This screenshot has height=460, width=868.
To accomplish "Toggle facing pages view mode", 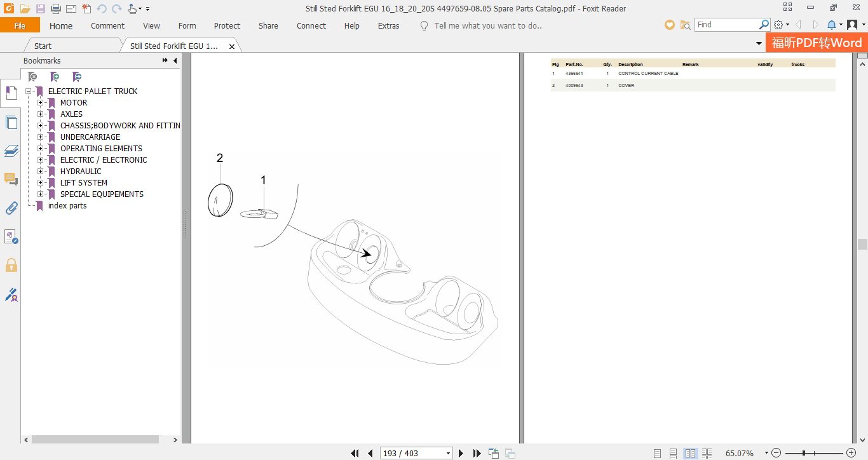I will tap(690, 453).
